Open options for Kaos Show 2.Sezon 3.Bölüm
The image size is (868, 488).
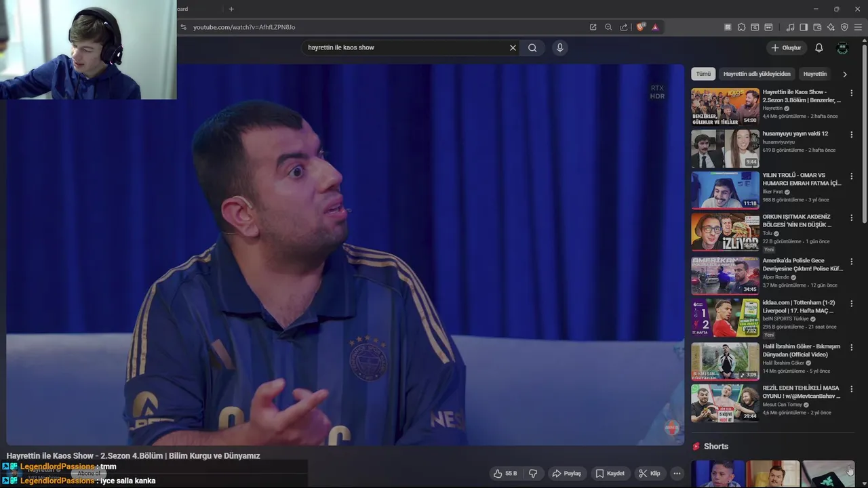click(x=852, y=93)
